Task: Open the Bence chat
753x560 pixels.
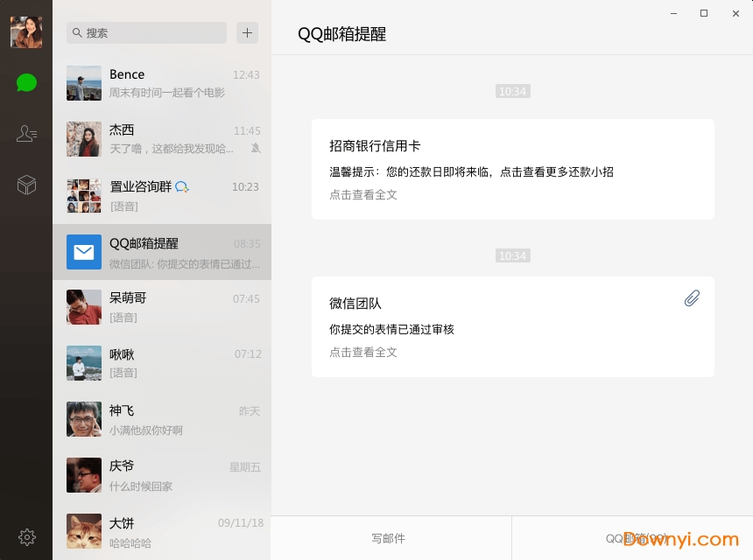Action: [162, 83]
